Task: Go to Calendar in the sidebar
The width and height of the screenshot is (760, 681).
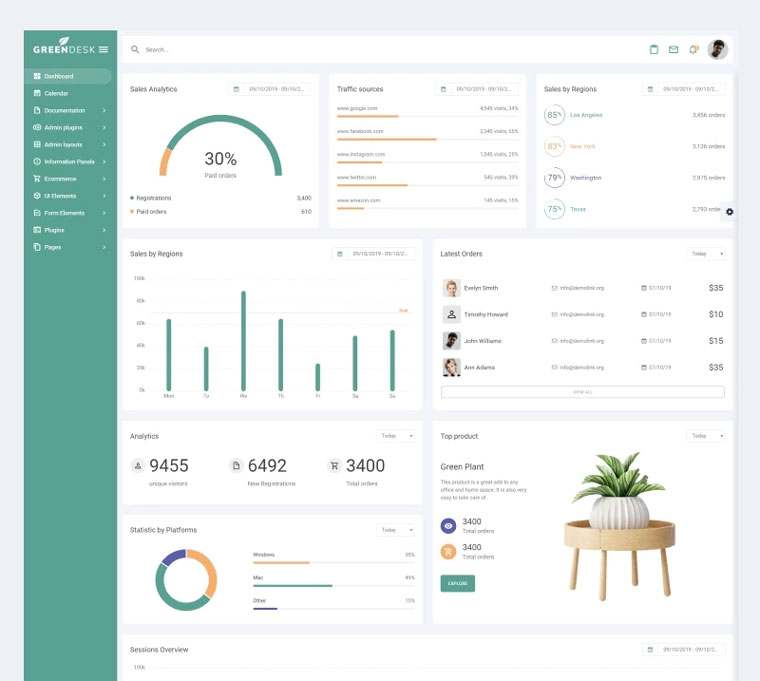Action: click(57, 93)
